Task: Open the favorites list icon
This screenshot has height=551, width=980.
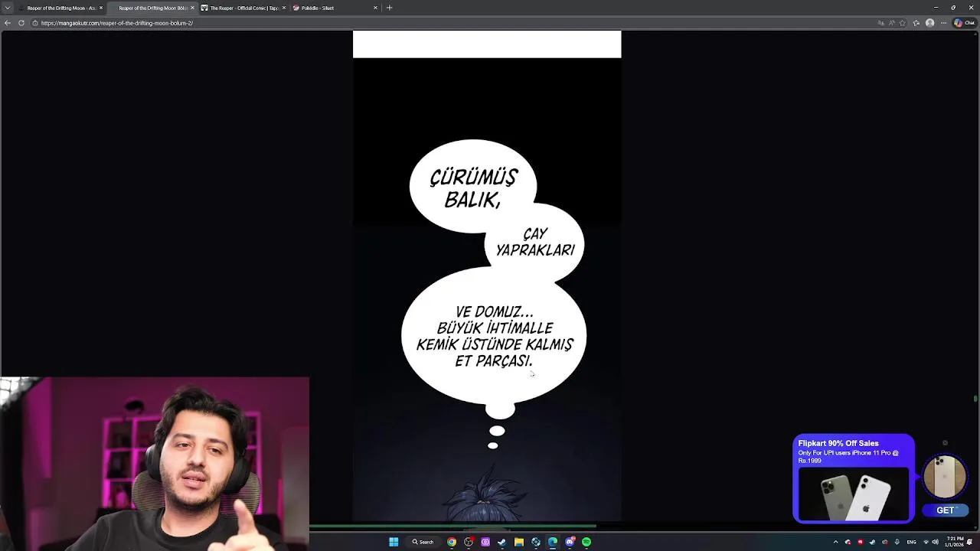Action: [916, 23]
